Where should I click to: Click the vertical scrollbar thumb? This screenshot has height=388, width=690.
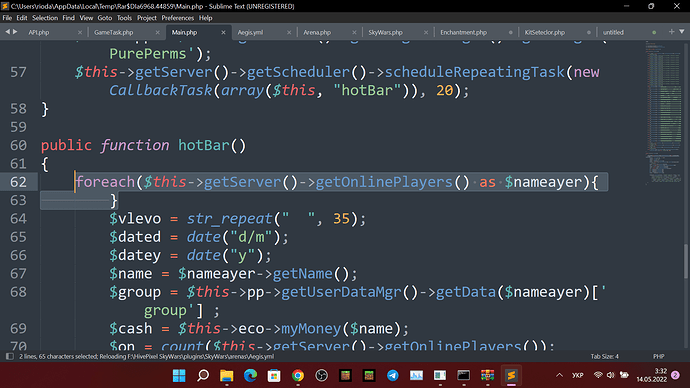(x=686, y=260)
